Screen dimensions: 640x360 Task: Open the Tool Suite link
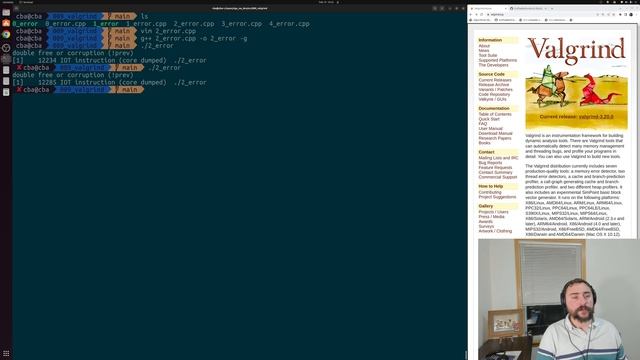[488, 56]
